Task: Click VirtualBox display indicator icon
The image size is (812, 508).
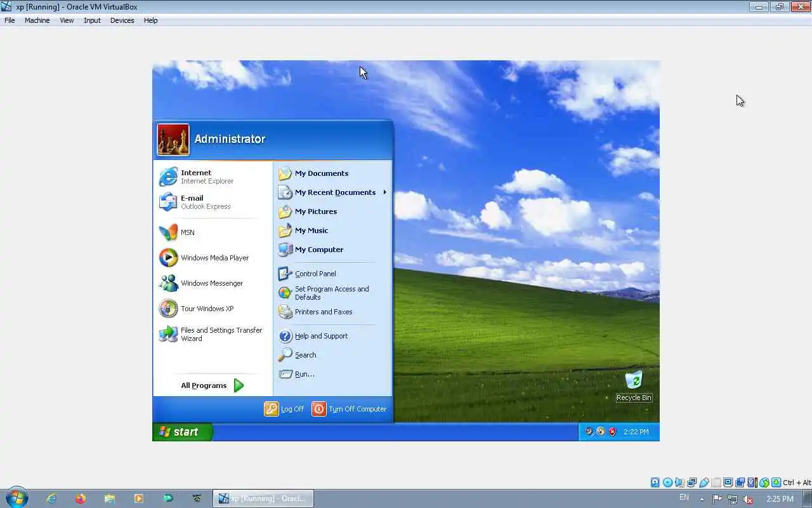Action: [x=728, y=483]
